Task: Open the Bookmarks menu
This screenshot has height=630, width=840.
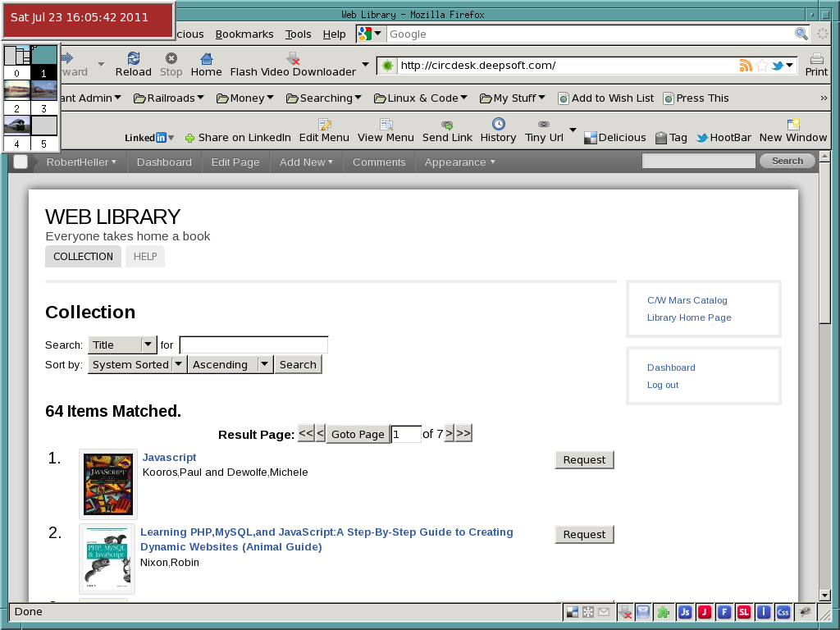Action: [x=244, y=34]
